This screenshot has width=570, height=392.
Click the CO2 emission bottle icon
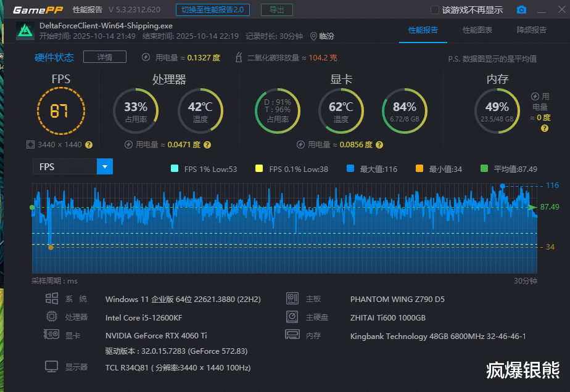[239, 57]
